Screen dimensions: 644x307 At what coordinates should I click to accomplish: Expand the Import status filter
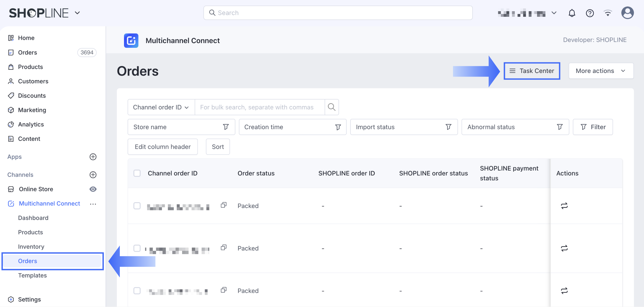click(x=404, y=127)
